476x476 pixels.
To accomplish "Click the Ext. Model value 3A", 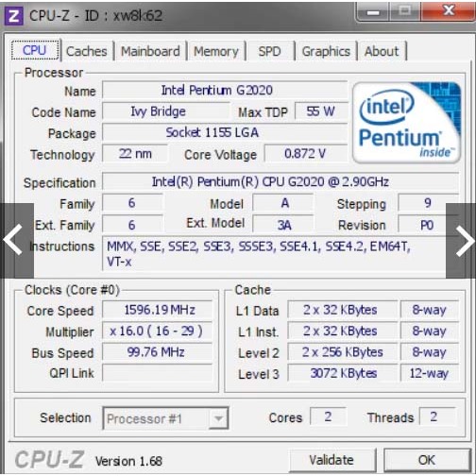I will 283,225.
